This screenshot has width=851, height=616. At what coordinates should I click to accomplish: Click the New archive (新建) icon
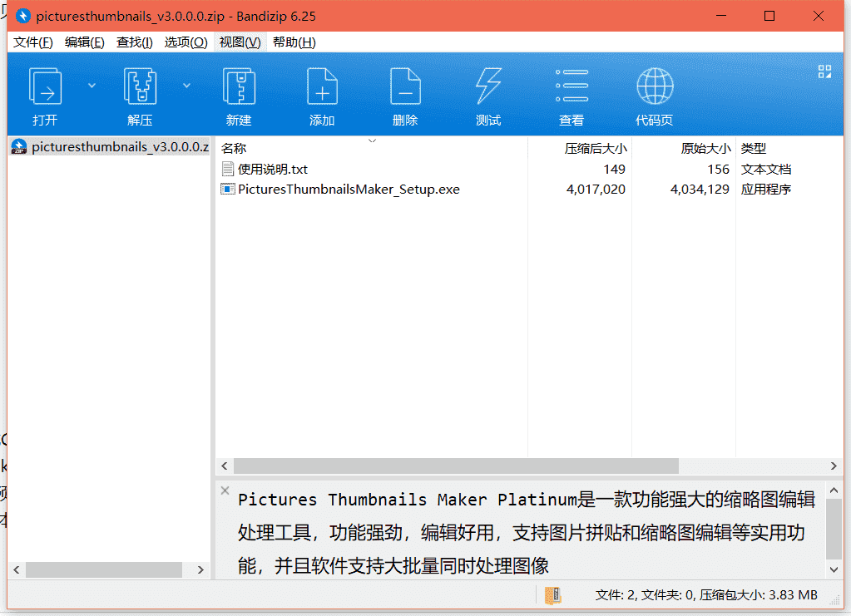click(x=239, y=86)
